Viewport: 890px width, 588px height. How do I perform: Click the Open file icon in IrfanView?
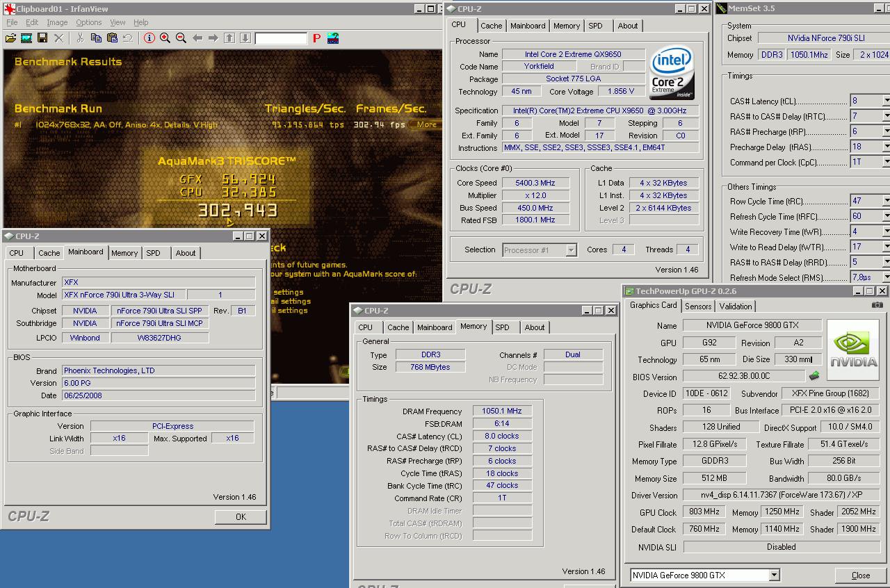[x=10, y=38]
